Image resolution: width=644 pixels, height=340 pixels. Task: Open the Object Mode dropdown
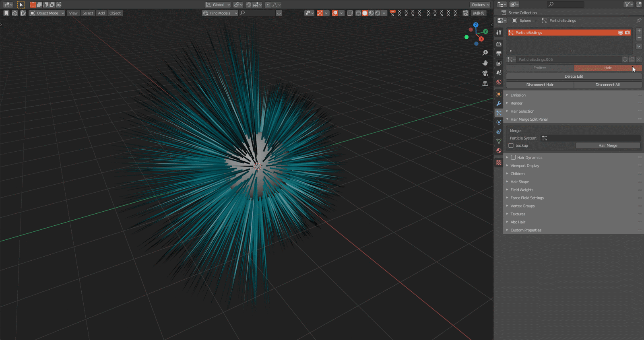tap(47, 13)
